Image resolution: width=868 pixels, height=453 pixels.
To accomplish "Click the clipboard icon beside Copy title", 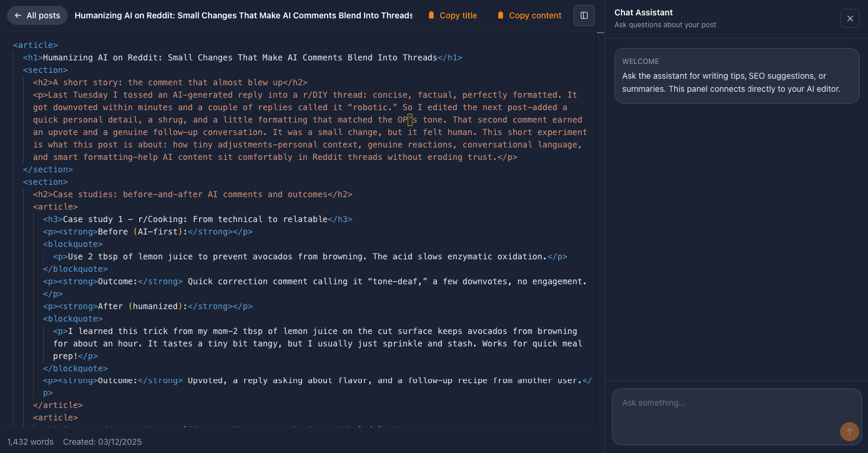I will (x=431, y=15).
